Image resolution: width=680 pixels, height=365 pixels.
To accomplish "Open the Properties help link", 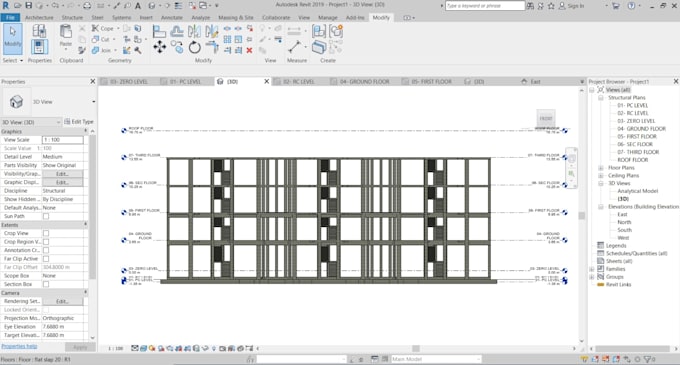I will [x=19, y=346].
